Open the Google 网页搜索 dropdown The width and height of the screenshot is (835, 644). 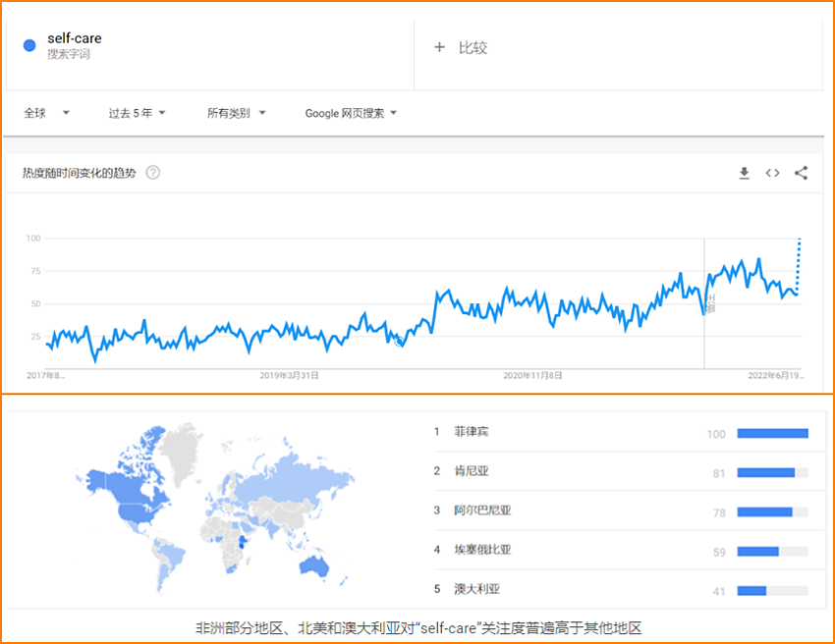click(351, 113)
